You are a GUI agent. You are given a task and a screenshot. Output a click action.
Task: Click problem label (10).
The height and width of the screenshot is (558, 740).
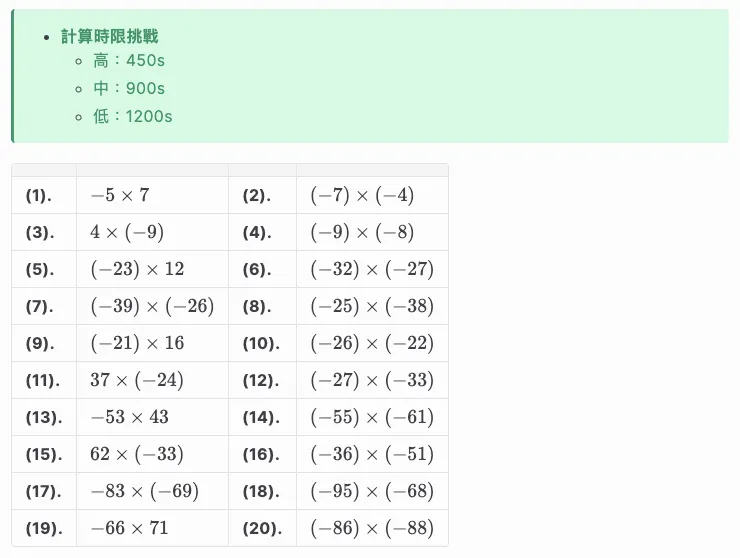pos(261,343)
